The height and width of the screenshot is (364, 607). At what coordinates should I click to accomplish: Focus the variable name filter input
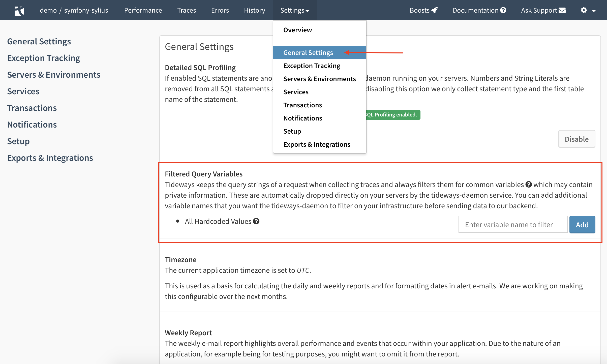pyautogui.click(x=513, y=225)
